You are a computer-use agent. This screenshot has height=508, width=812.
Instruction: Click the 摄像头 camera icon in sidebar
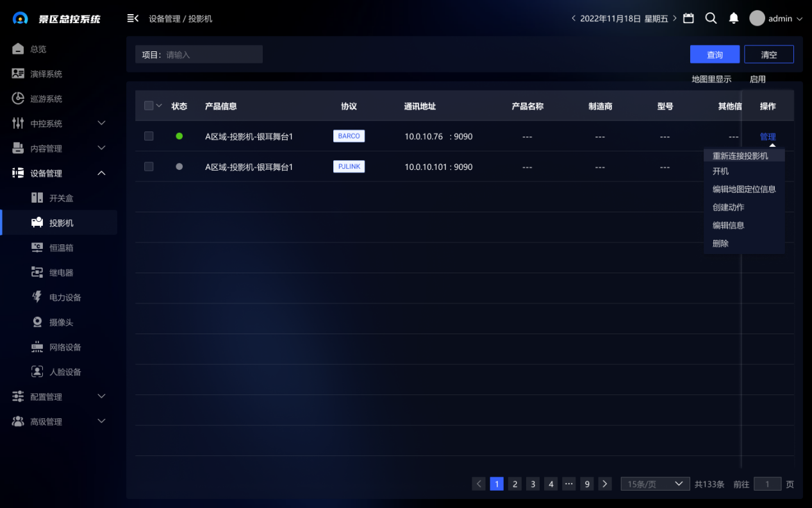[37, 322]
